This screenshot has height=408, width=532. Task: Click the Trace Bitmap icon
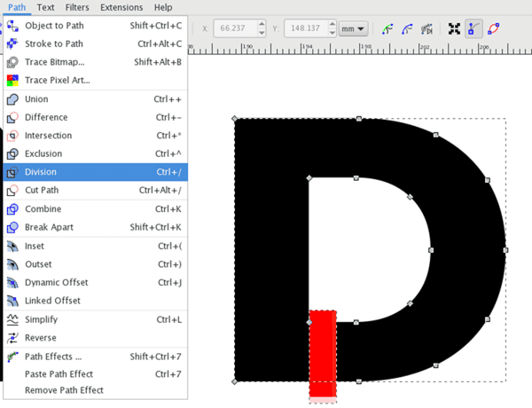tap(12, 62)
